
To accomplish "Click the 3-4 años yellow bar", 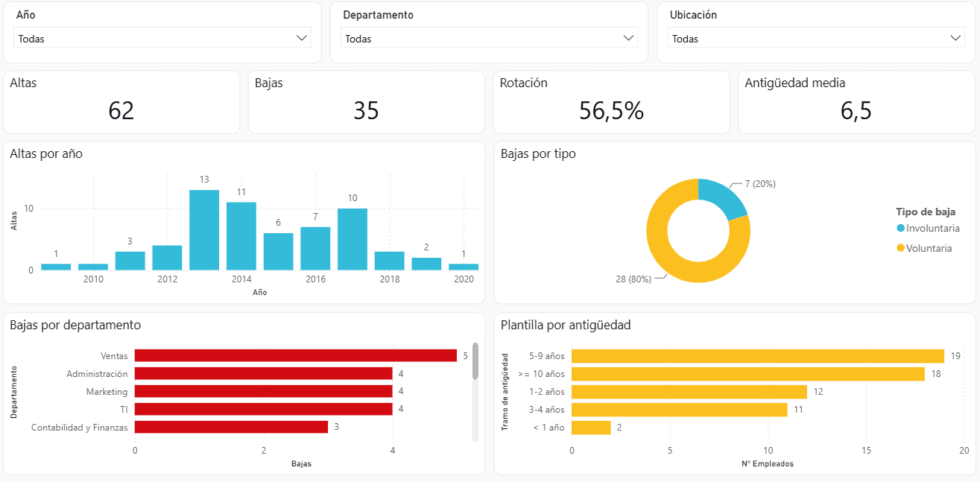I will pyautogui.click(x=680, y=409).
